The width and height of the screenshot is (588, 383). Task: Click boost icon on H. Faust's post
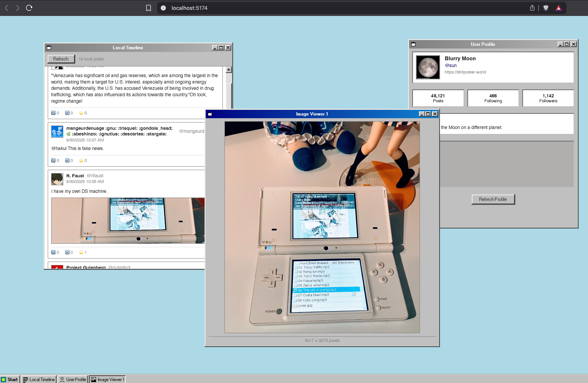click(67, 252)
